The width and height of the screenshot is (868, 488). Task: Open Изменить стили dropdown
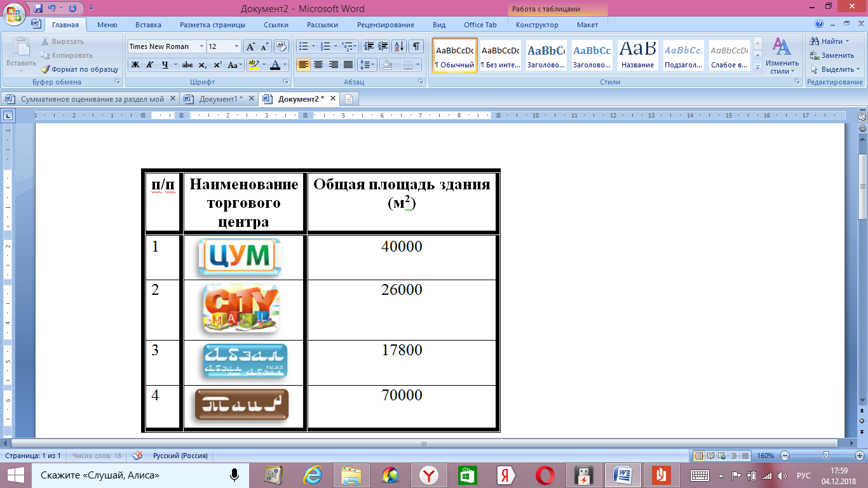tap(782, 56)
